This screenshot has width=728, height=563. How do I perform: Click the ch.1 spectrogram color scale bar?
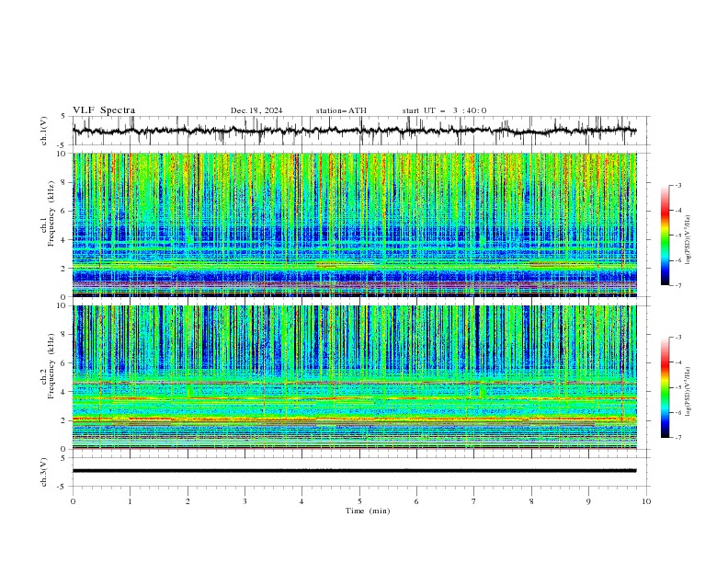tap(665, 236)
